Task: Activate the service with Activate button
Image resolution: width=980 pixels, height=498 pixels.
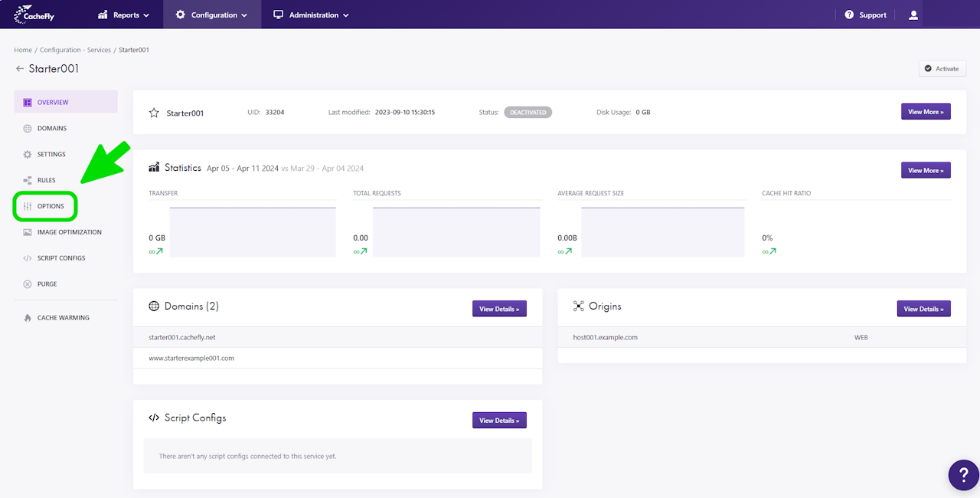Action: 942,69
